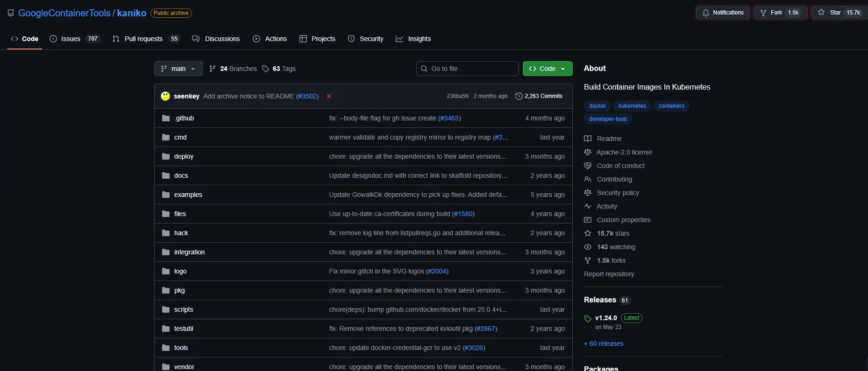This screenshot has width=868, height=371.
Task: Open pull request #3502 link
Action: pos(307,96)
